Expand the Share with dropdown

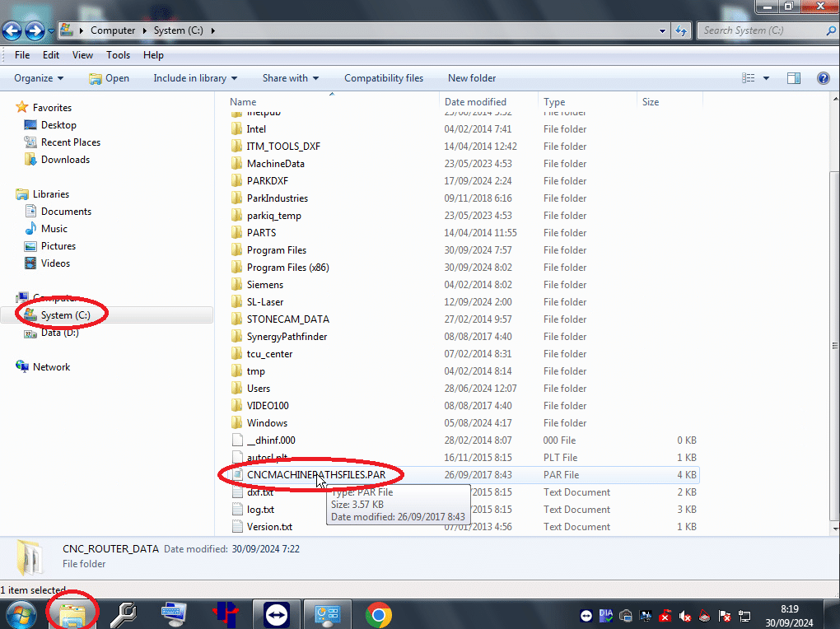[291, 78]
